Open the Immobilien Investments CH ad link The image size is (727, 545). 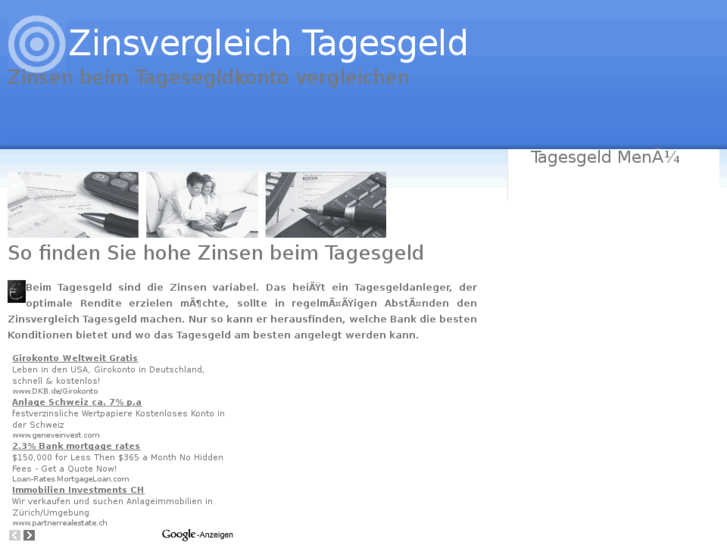pos(78,490)
